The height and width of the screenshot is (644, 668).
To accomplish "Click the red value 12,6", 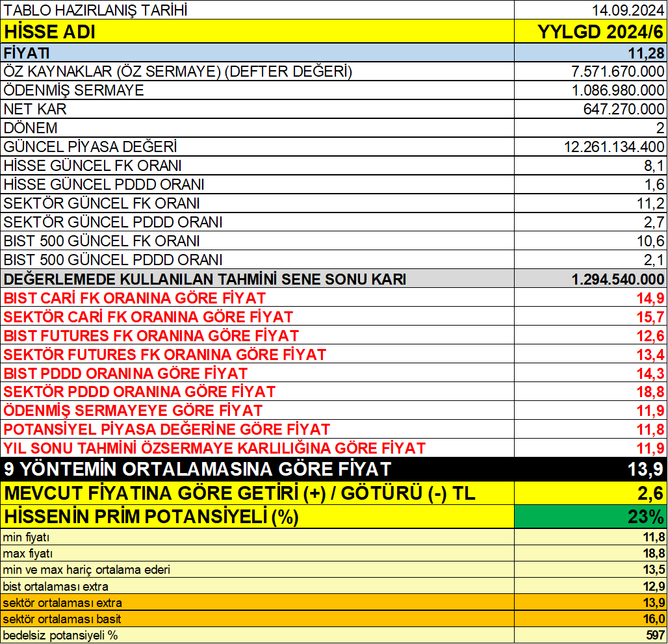I will 650,335.
